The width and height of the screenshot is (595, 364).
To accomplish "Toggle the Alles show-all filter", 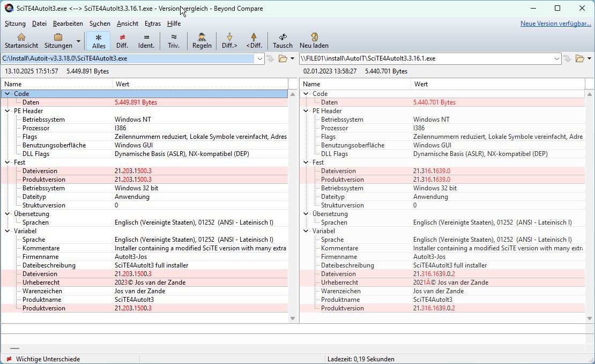I will click(x=99, y=41).
